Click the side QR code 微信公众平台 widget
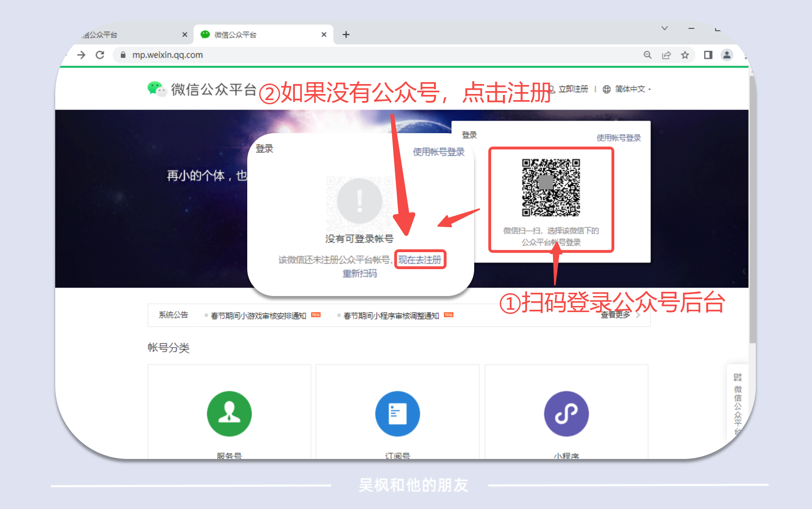The width and height of the screenshot is (812, 509). click(x=737, y=404)
